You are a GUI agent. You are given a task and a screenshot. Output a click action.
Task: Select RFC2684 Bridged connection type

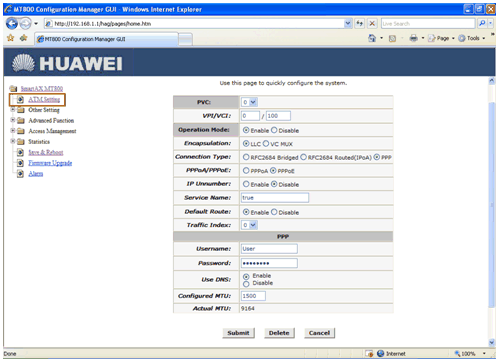(246, 157)
